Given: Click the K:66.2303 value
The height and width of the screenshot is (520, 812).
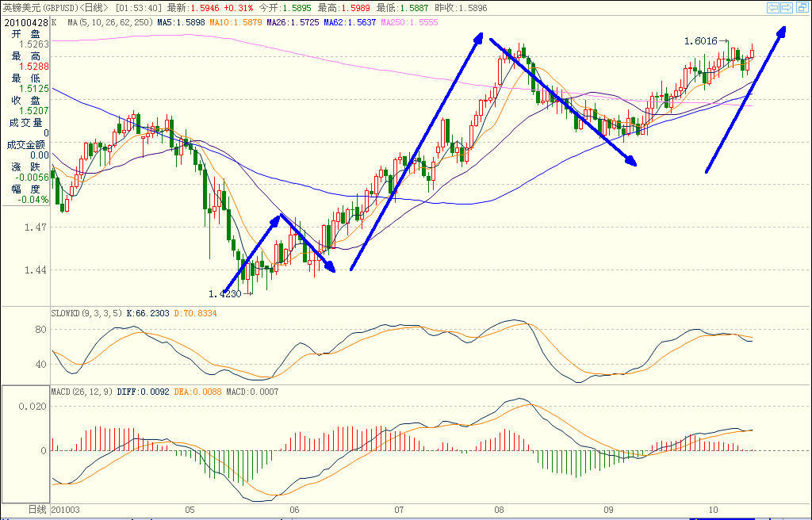Looking at the screenshot, I should [147, 313].
